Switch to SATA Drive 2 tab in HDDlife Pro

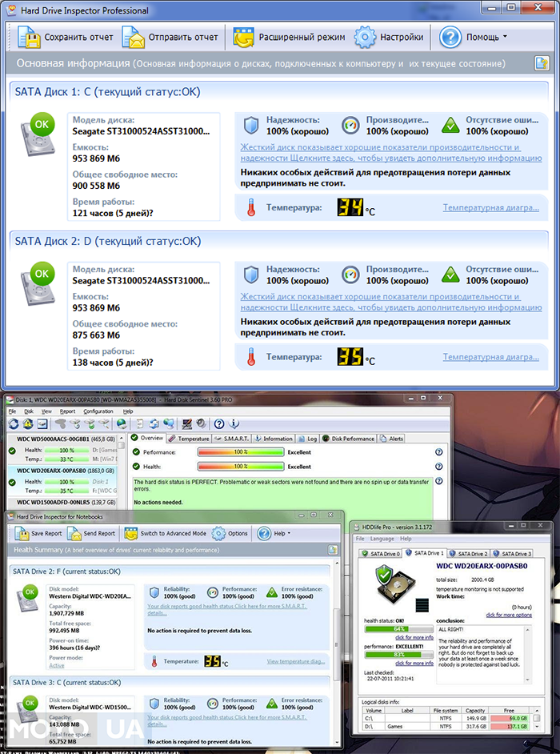[469, 553]
